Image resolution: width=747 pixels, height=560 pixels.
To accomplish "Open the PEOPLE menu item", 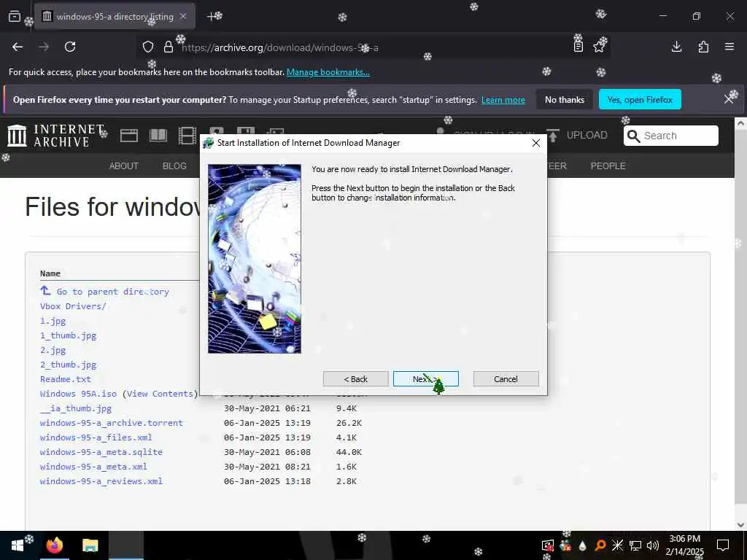I will [608, 166].
